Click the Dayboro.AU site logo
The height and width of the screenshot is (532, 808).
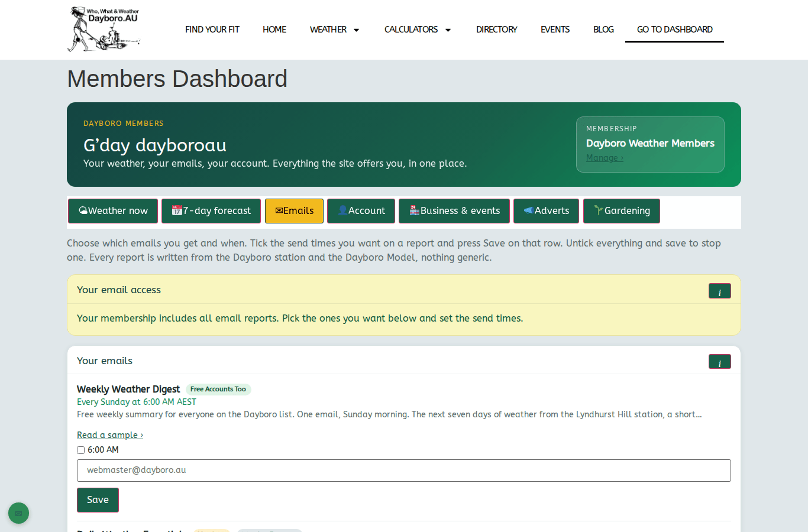[x=104, y=29]
